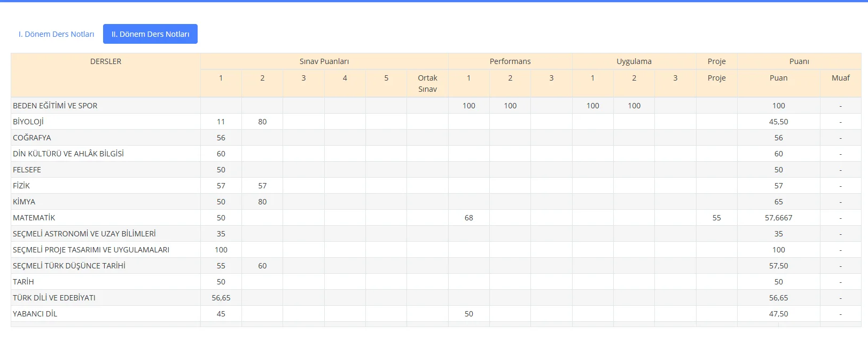Click Biyoloji second exam score 80

coord(262,122)
